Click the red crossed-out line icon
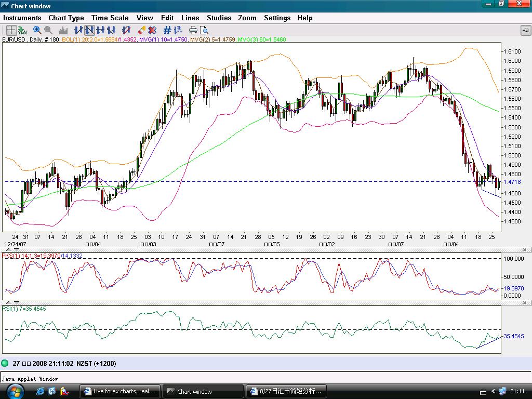The image size is (532, 399). point(125,30)
